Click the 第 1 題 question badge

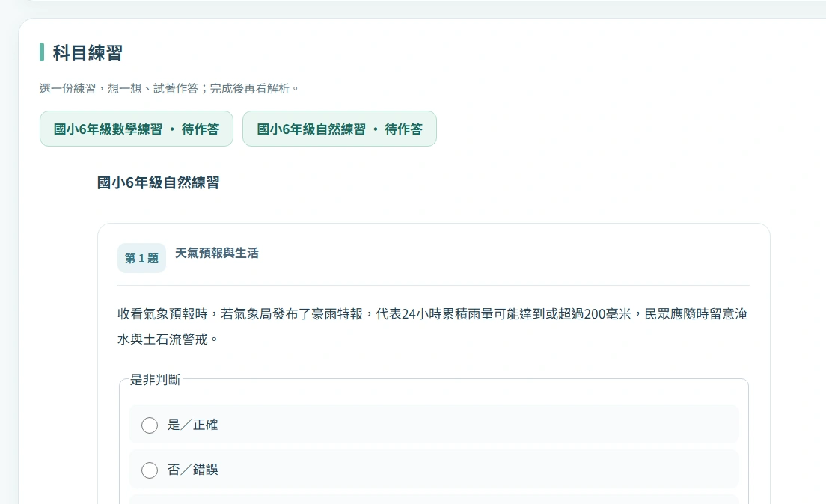pyautogui.click(x=141, y=258)
